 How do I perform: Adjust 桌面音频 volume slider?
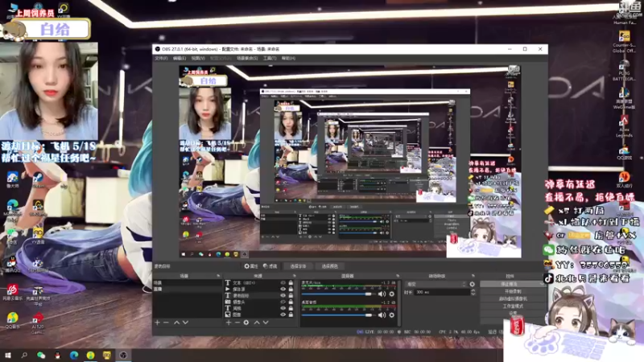[x=338, y=315]
